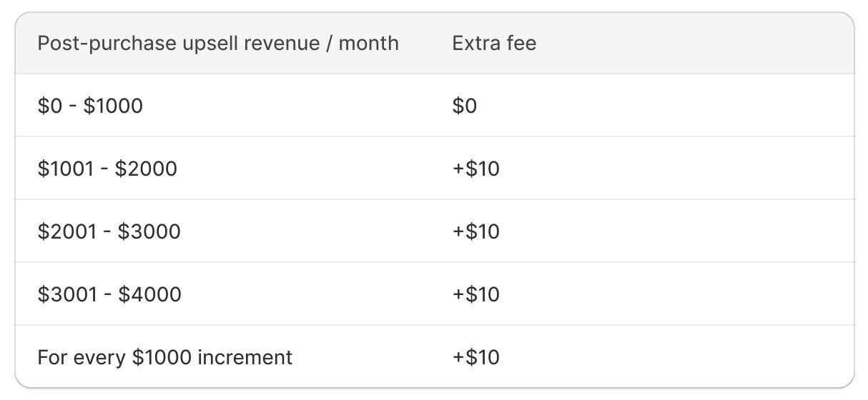Click the +$10 fee for every $1000 increment
This screenshot has width=868, height=400.
475,357
